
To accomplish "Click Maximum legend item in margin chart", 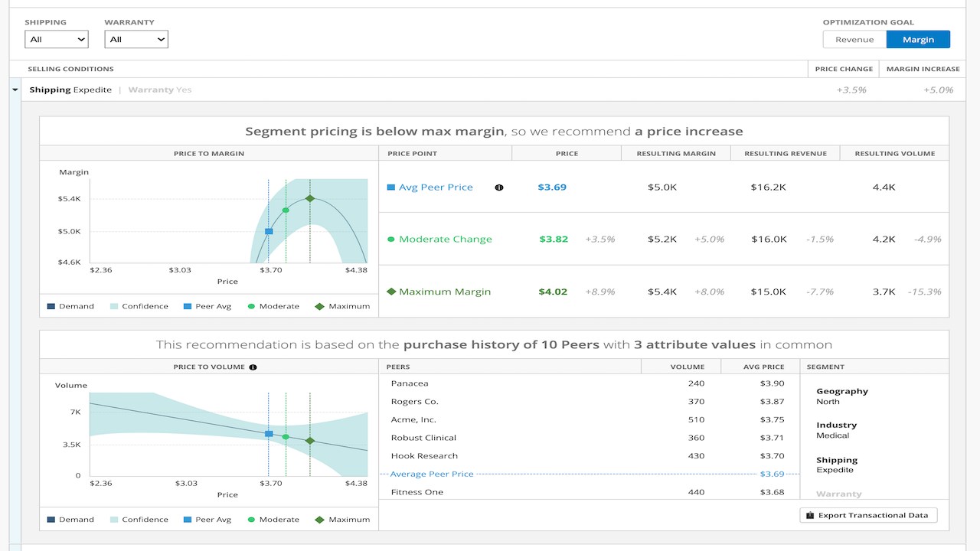I will click(x=342, y=306).
